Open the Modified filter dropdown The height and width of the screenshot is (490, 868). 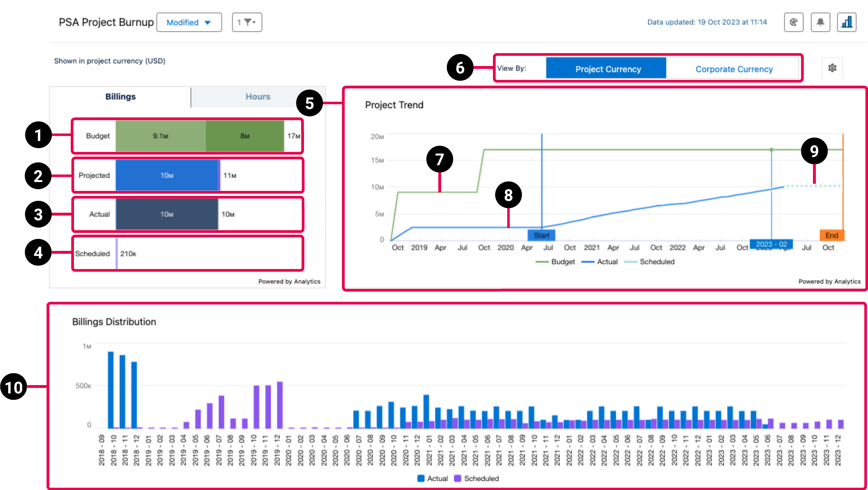[x=188, y=22]
